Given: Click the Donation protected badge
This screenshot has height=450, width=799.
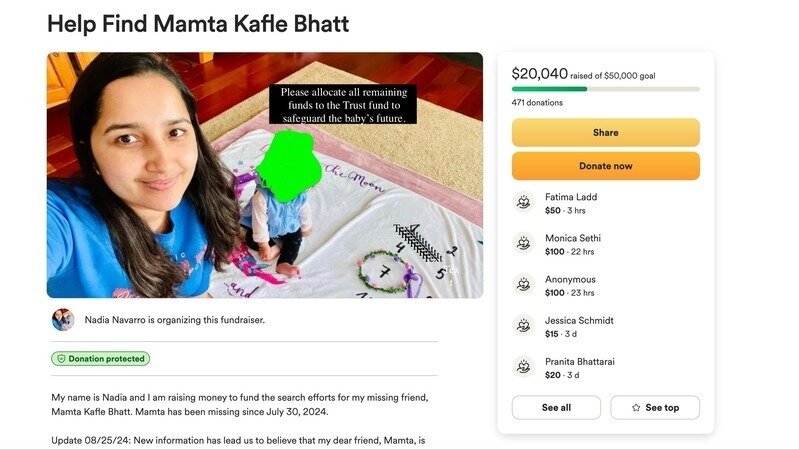Looking at the screenshot, I should (100, 358).
